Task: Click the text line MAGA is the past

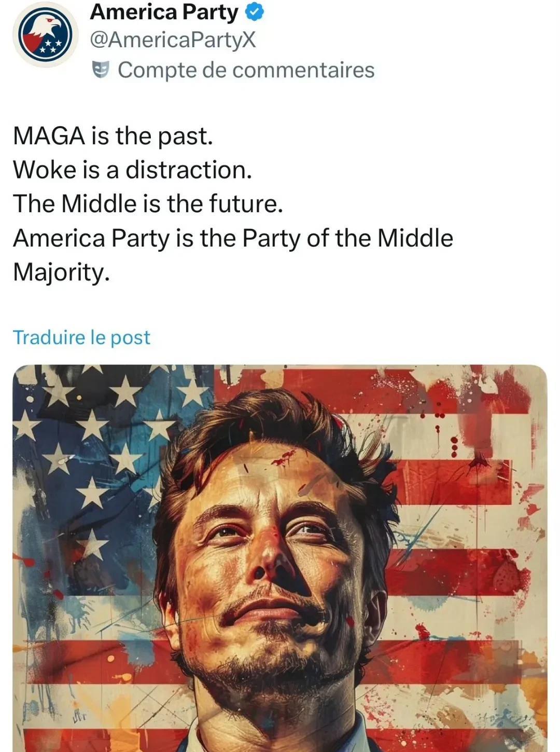Action: click(x=113, y=136)
